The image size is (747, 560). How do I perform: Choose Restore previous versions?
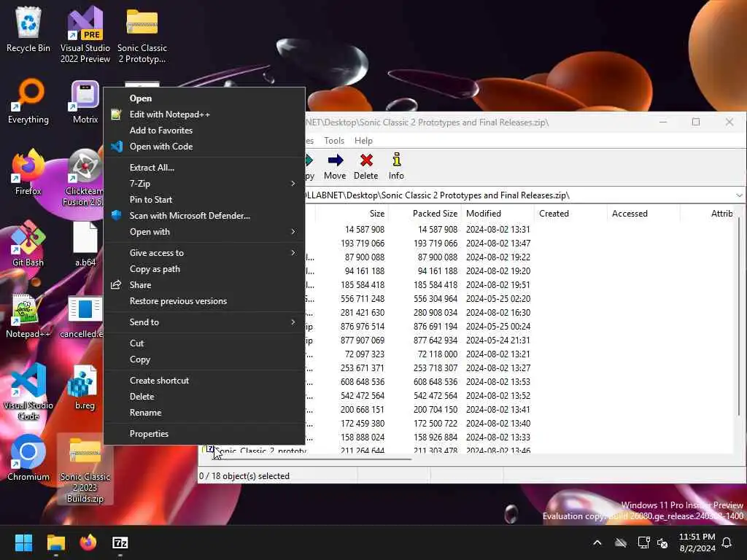point(204,301)
